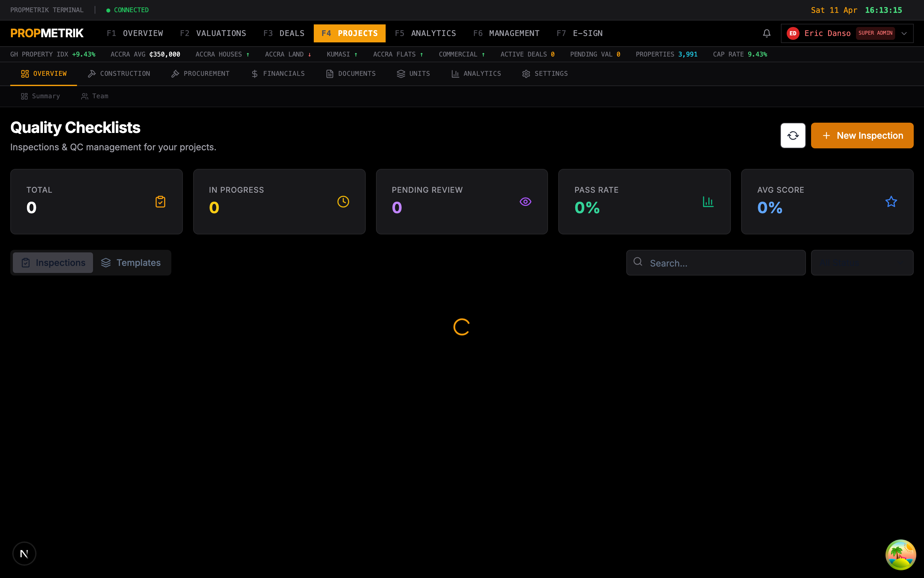Viewport: 924px width, 578px height.
Task: Open the Summary sub-tab
Action: [40, 96]
